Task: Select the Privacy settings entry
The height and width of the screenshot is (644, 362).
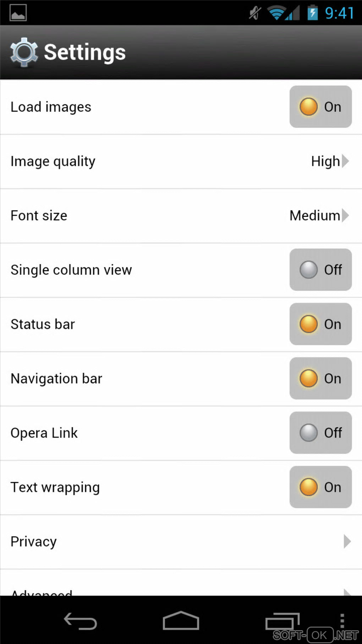Action: (x=34, y=542)
